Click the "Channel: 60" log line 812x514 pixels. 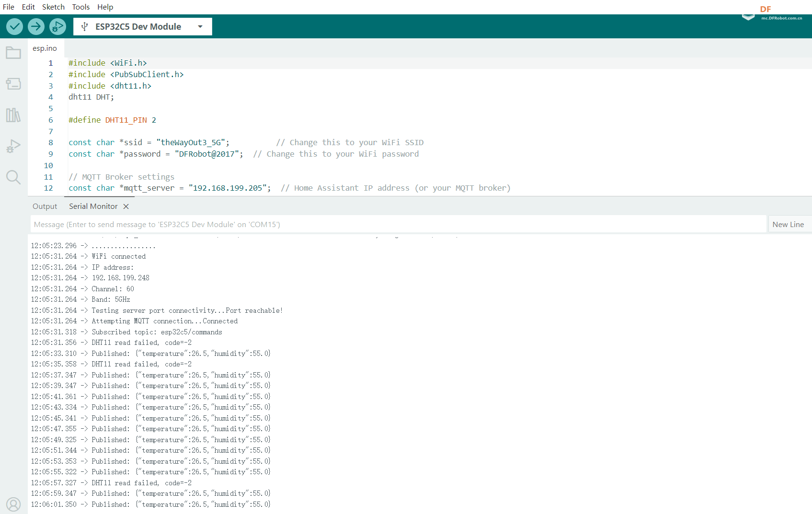[x=83, y=289]
